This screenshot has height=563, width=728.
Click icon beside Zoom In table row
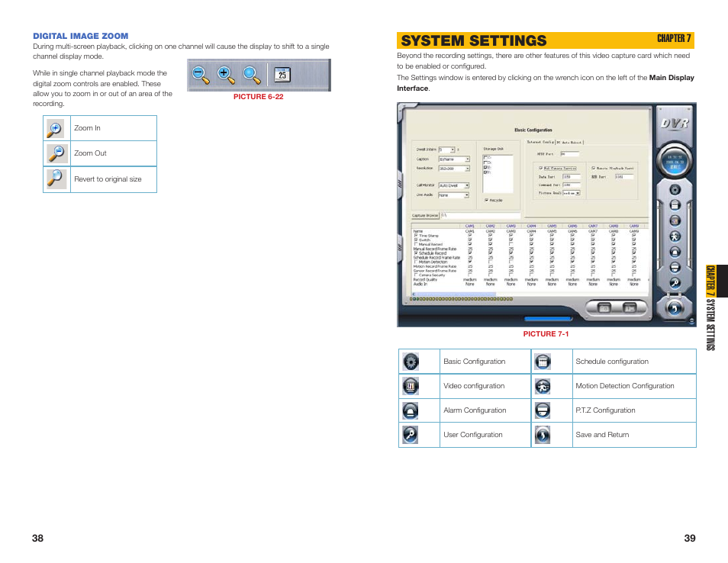[56, 129]
